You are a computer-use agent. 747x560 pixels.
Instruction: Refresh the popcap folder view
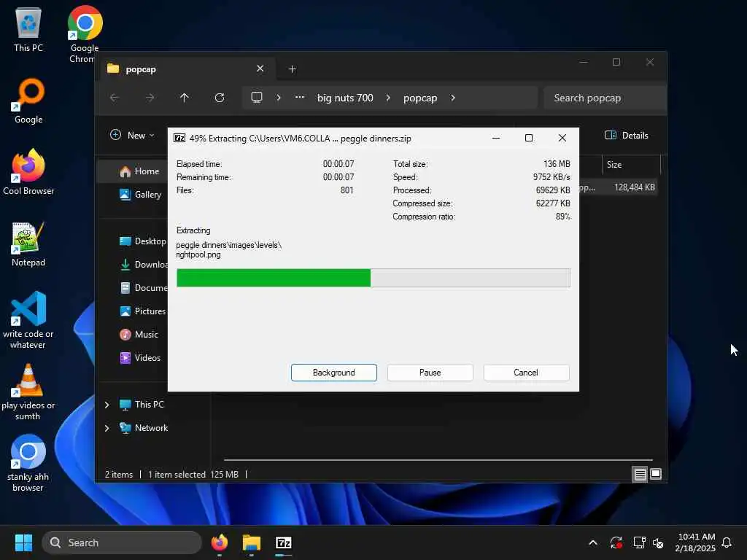click(220, 98)
